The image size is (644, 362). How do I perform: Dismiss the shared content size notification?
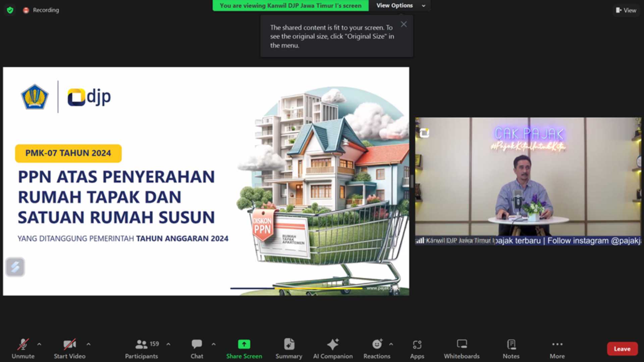404,24
